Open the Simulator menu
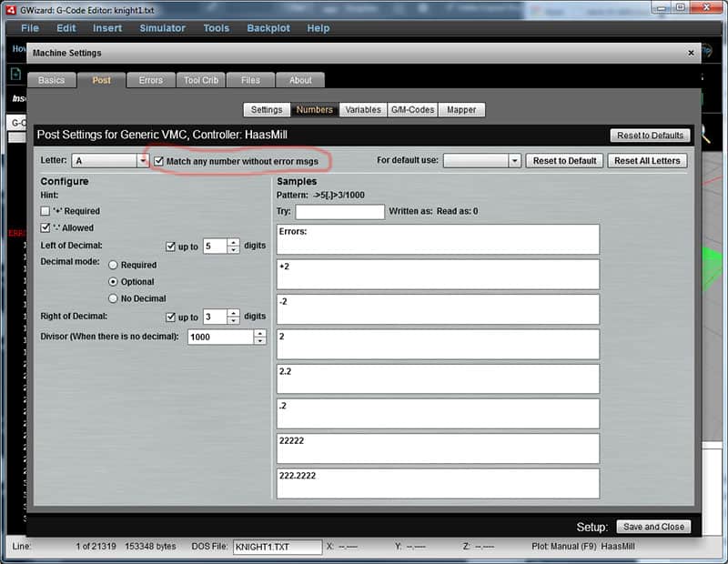This screenshot has height=564, width=728. [x=162, y=28]
